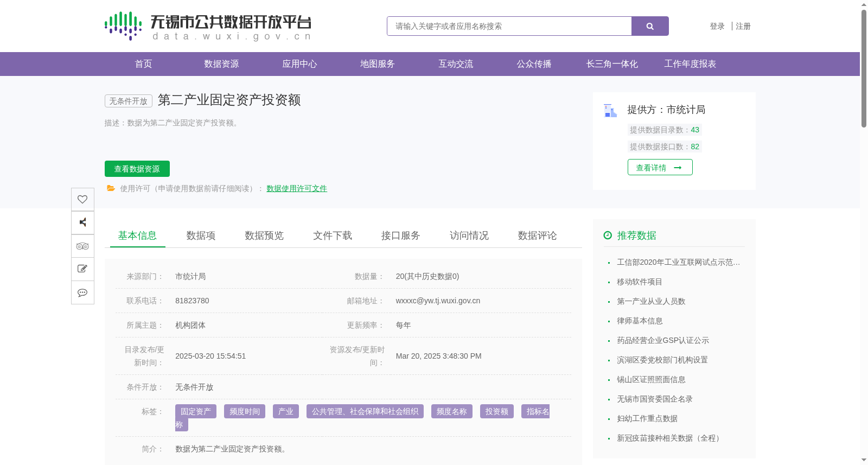
Task: Click the heart favorite icon
Action: pyautogui.click(x=82, y=199)
